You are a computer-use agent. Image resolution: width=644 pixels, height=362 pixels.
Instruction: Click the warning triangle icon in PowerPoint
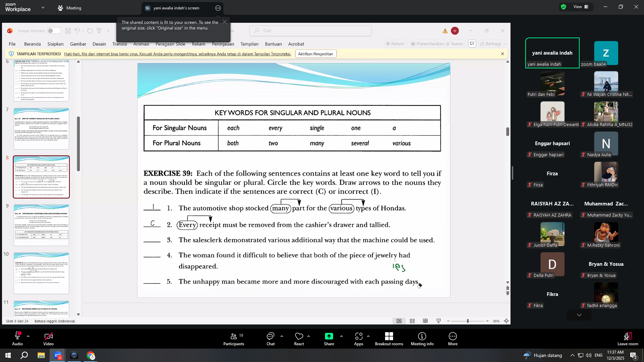tap(445, 31)
